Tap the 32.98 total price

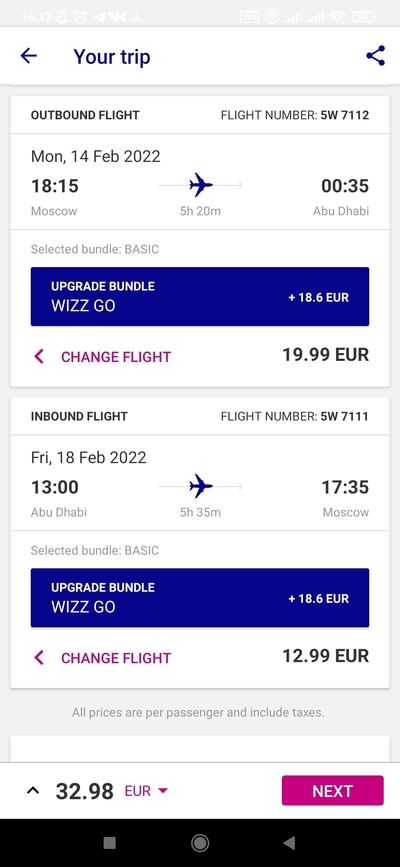coord(84,791)
